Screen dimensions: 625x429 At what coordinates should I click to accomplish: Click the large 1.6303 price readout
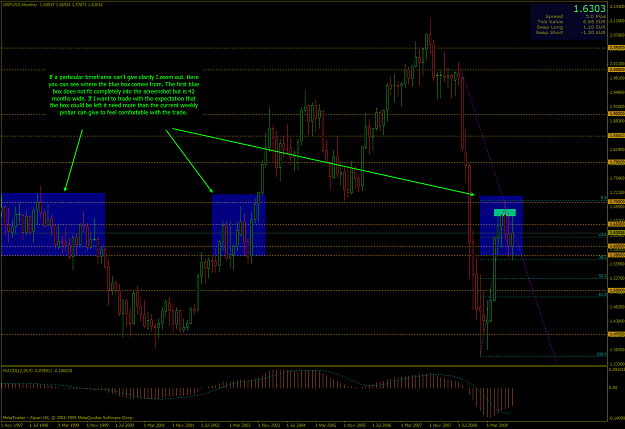(590, 9)
